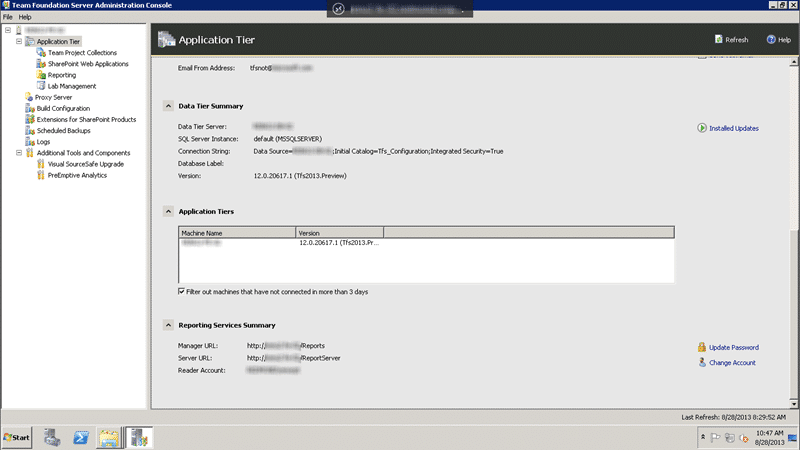Click the SharePoint Web Applications icon
This screenshot has width=800, height=450.
(41, 64)
